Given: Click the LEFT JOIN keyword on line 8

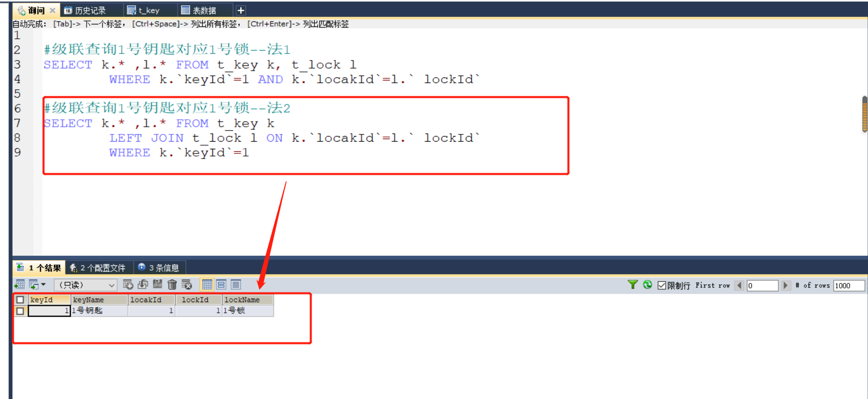Looking at the screenshot, I should [146, 138].
